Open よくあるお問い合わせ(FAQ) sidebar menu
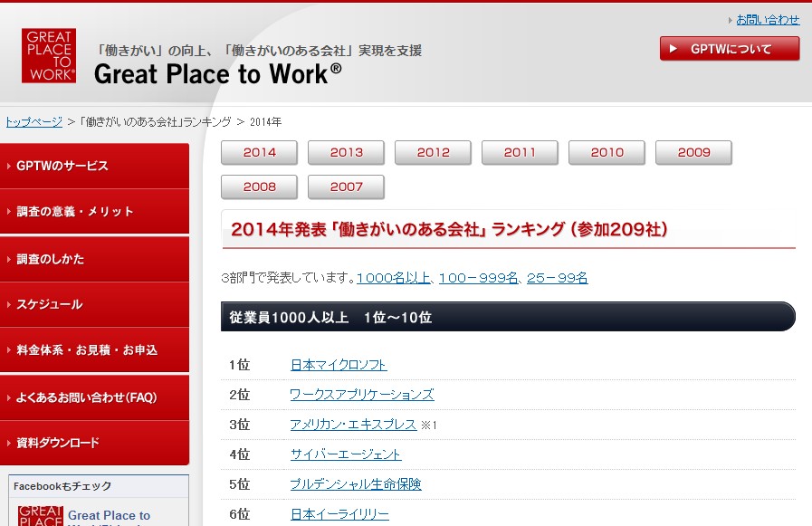This screenshot has width=812, height=526. 94,397
